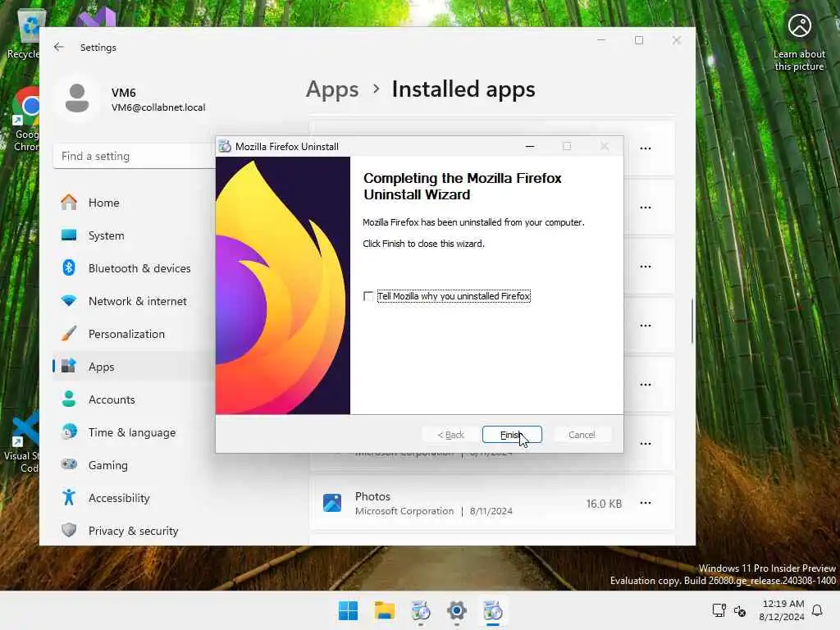Click the Installed apps list scrollbar

click(x=692, y=322)
